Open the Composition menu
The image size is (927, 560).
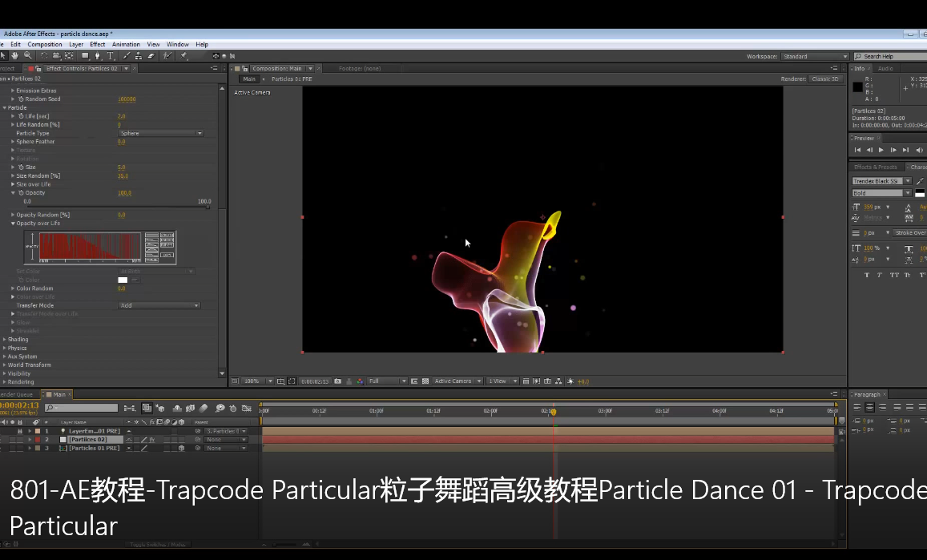[x=45, y=44]
